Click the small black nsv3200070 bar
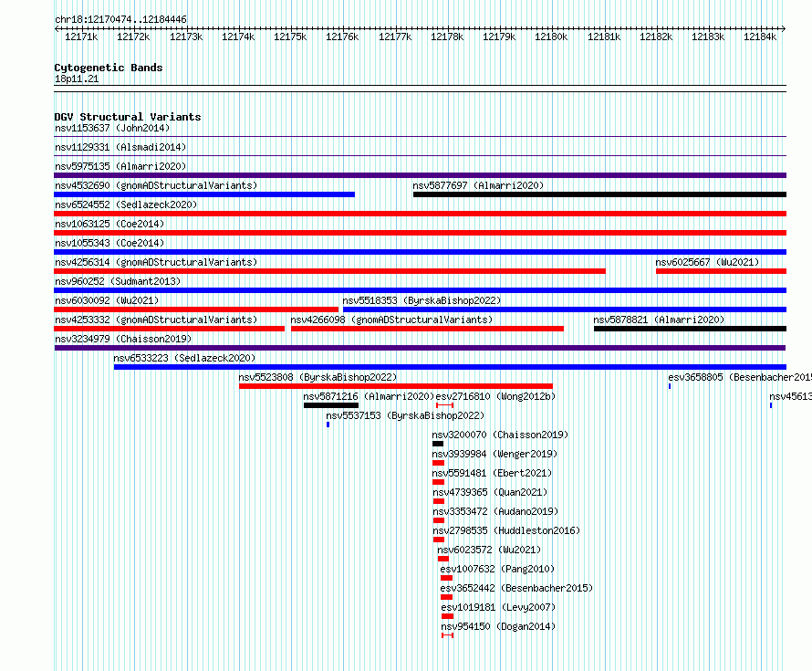Viewport: 812px width, 671px height. (x=438, y=444)
